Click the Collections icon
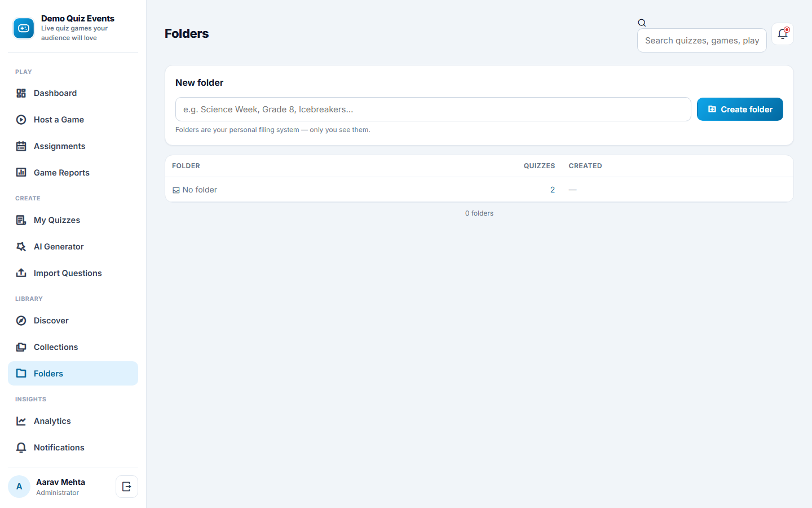Screen dimensions: 812x508 coord(21,347)
